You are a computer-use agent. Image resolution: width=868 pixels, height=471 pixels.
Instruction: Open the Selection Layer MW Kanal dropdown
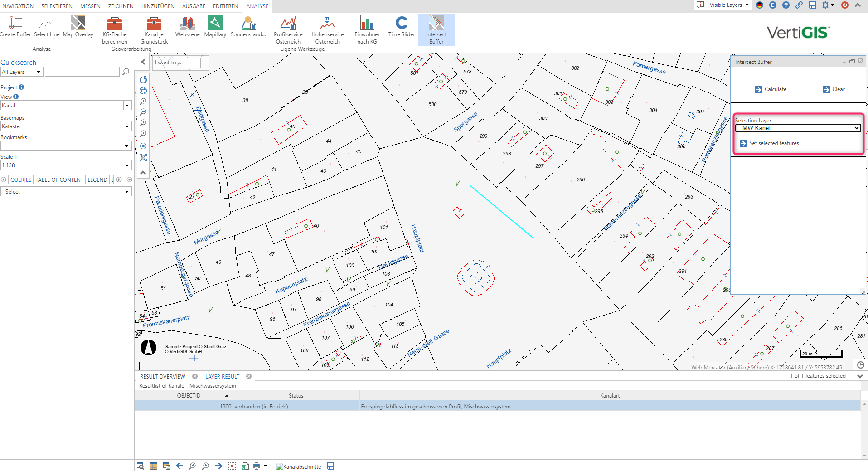797,128
